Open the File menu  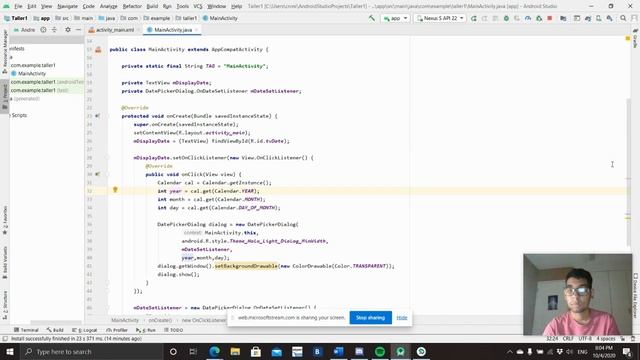pyautogui.click(x=18, y=6)
